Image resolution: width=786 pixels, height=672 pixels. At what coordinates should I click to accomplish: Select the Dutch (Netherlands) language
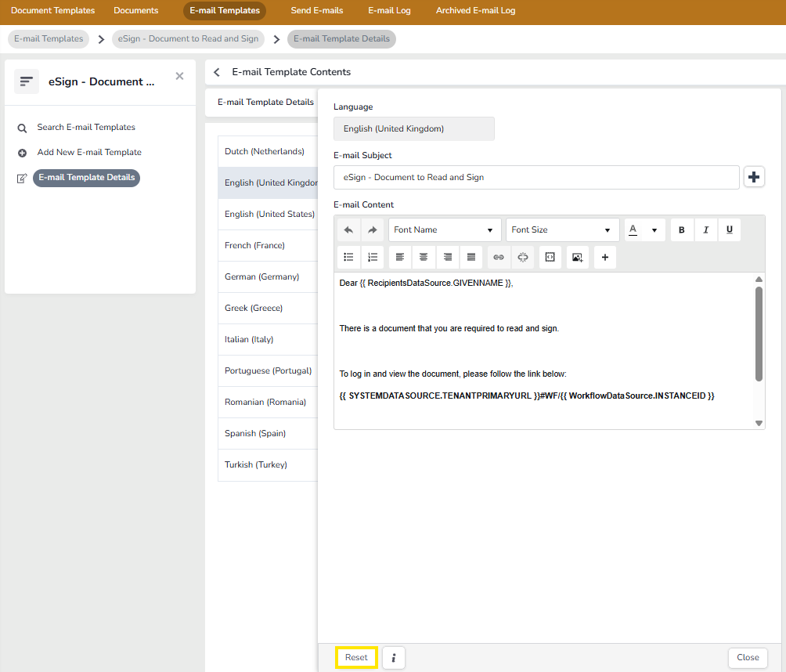[x=268, y=151]
